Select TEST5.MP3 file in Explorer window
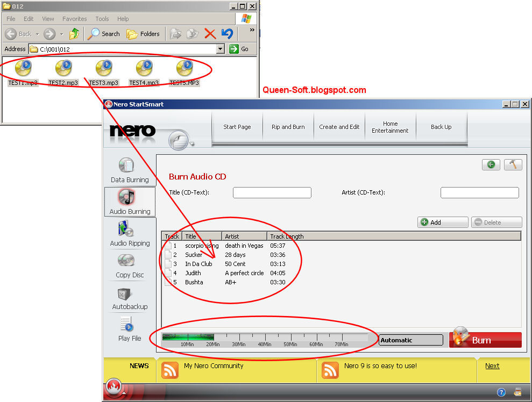 tap(184, 73)
